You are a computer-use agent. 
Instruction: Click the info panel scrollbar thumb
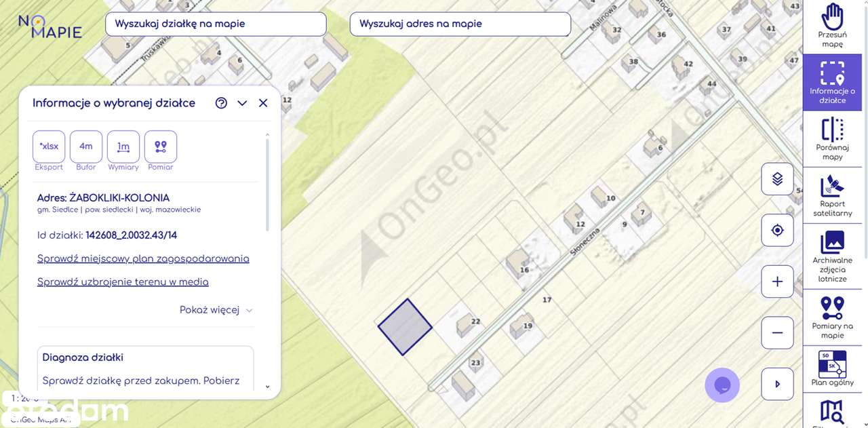click(x=267, y=184)
